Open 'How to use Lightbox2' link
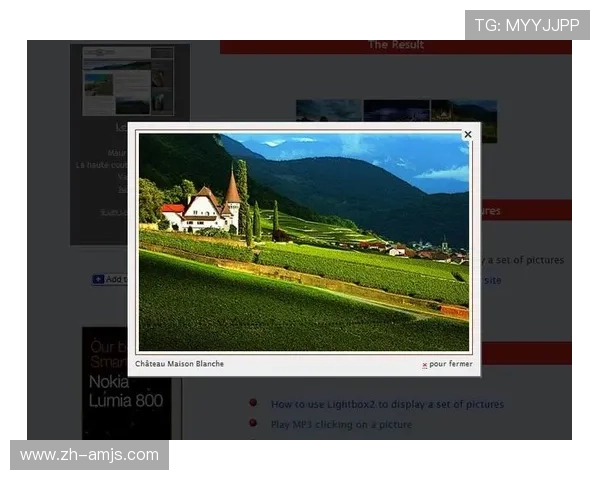Screen dimensions: 600x480 387,404
